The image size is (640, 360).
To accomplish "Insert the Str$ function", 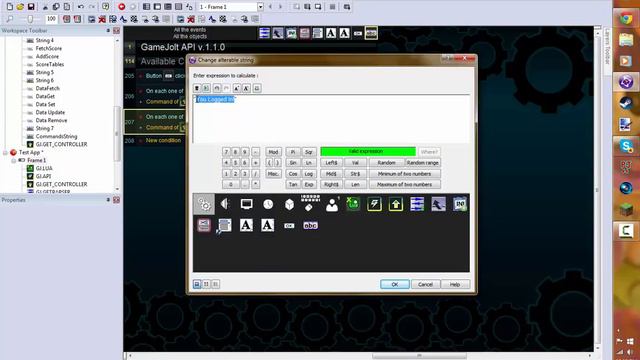I will click(x=355, y=173).
